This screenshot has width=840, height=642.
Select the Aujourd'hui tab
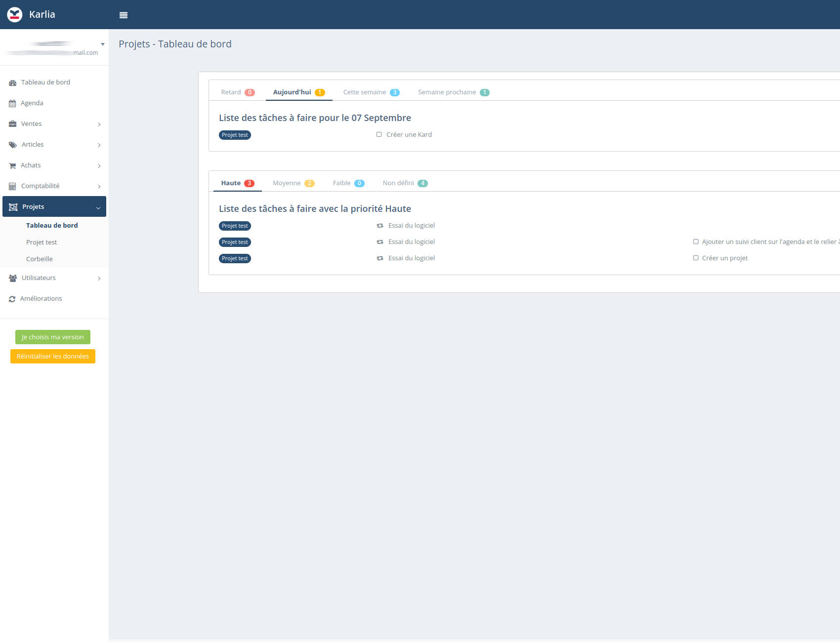click(x=299, y=92)
